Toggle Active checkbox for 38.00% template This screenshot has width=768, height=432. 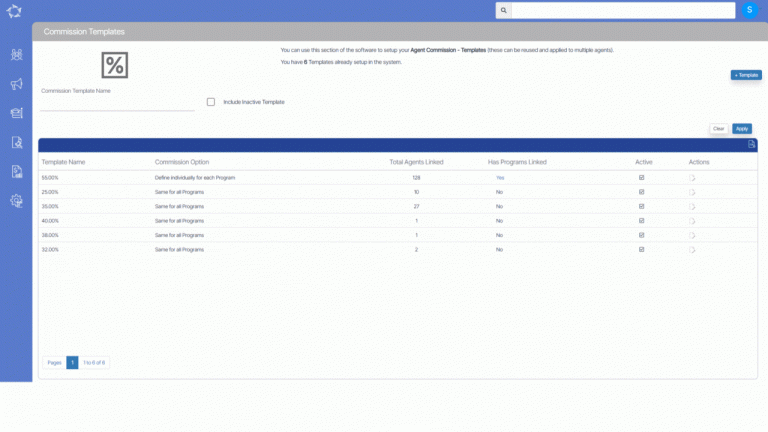[x=642, y=235]
